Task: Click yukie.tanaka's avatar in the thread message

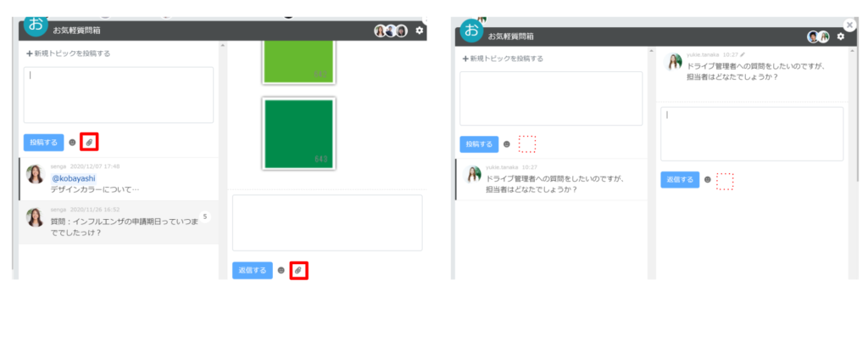Action: click(x=673, y=61)
